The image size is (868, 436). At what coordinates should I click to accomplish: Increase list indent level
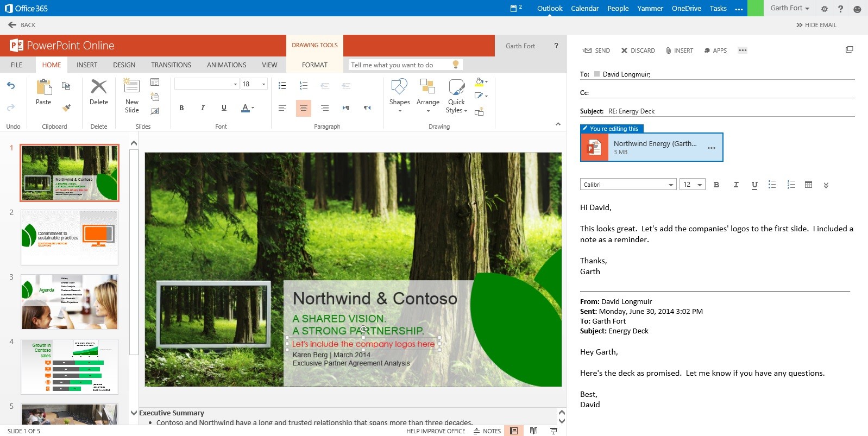[x=346, y=85]
